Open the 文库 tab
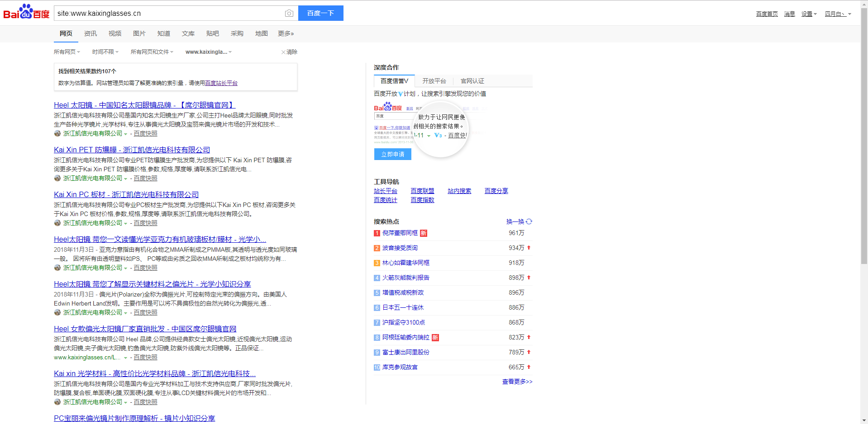Viewport: 868px width, 424px height. (x=188, y=33)
